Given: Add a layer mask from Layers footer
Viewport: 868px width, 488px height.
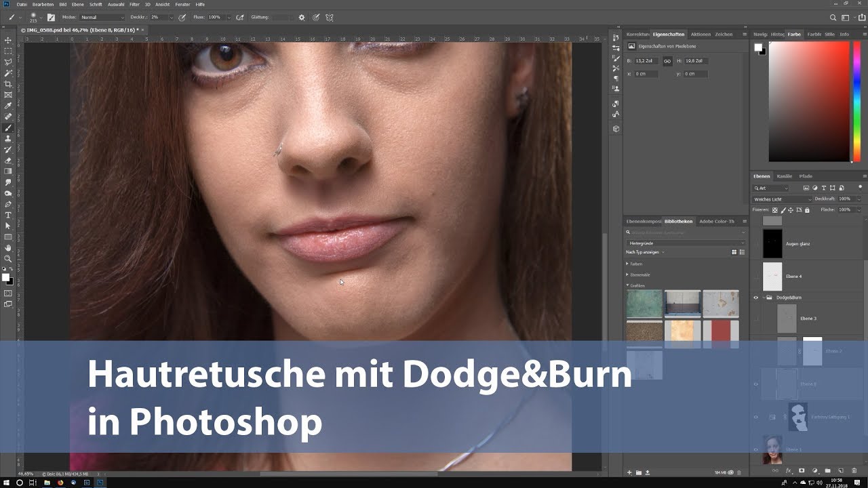Looking at the screenshot, I should coord(802,470).
